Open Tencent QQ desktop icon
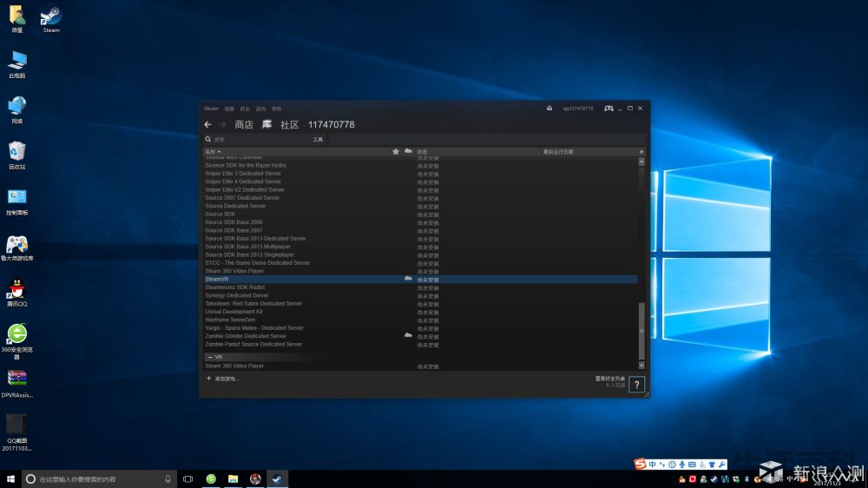The height and width of the screenshot is (488, 868). pyautogui.click(x=17, y=293)
